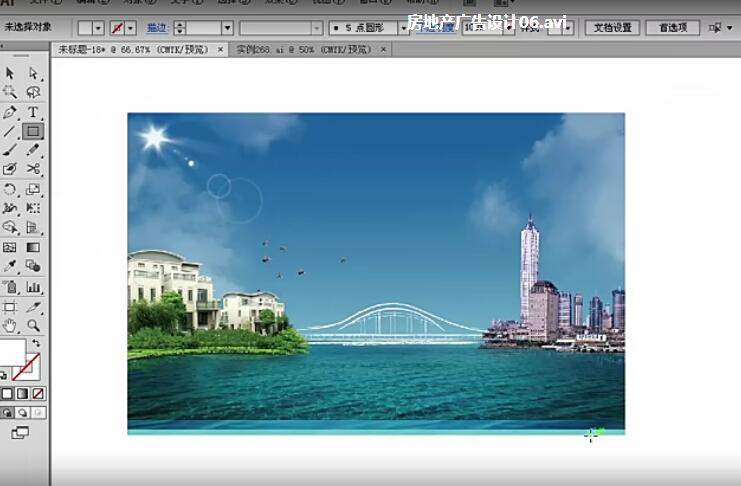Pick the Lasso tool
Image resolution: width=741 pixels, height=486 pixels.
[33, 92]
